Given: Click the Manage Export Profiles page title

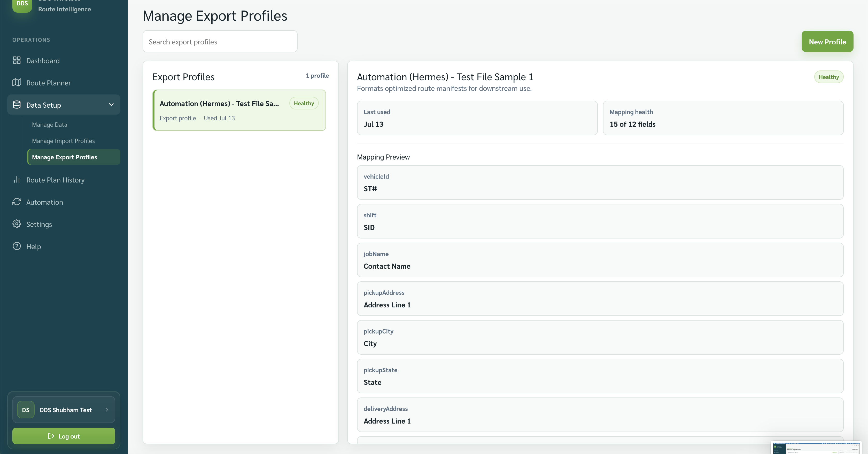Looking at the screenshot, I should pos(215,16).
